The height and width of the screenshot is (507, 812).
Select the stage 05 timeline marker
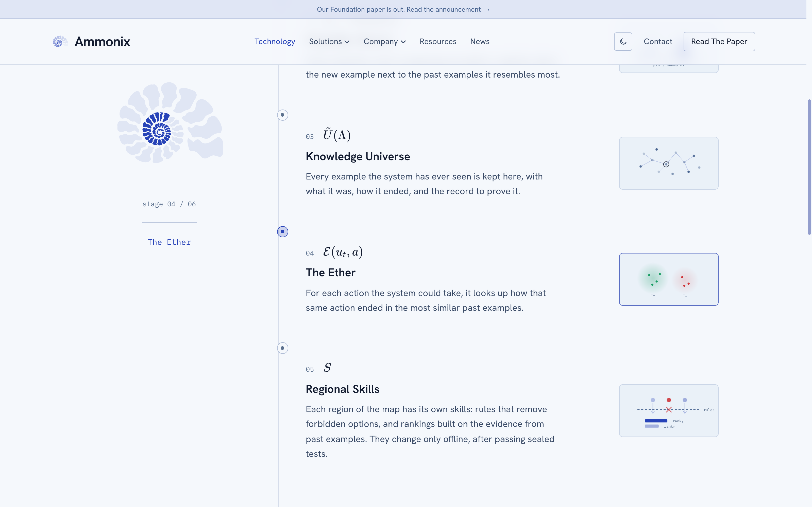coord(282,348)
